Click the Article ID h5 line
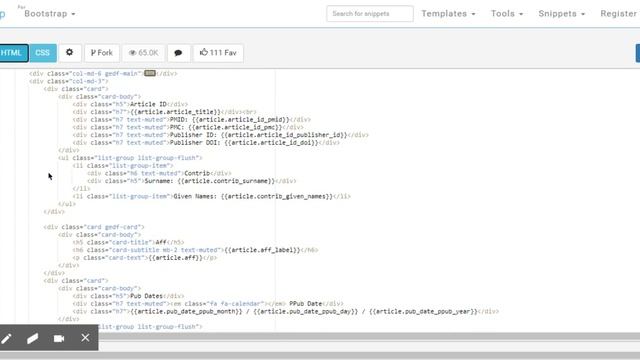 tap(130, 104)
